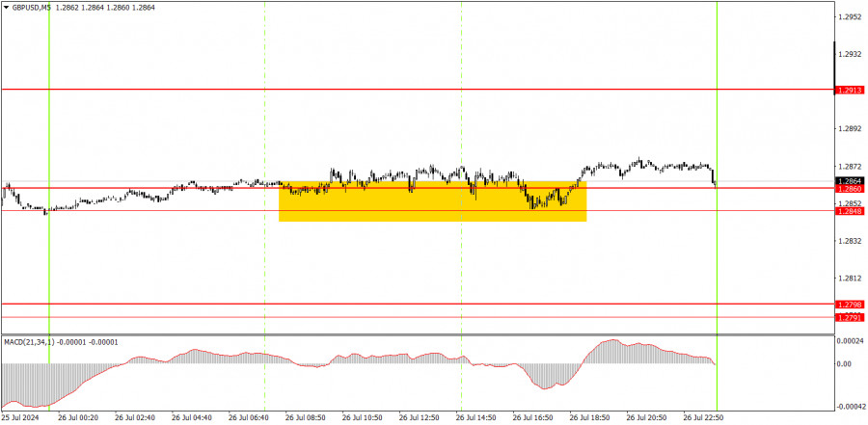Open the chart menu triangle beside GBPUSD,M5

point(6,9)
